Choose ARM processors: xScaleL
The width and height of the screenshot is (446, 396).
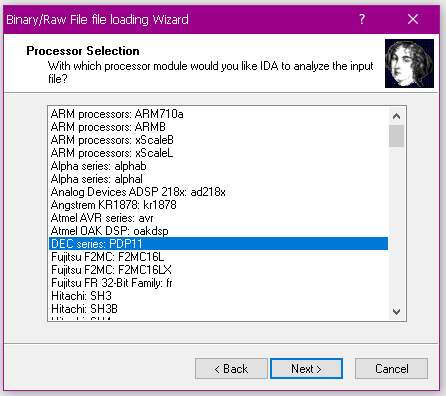click(x=218, y=153)
